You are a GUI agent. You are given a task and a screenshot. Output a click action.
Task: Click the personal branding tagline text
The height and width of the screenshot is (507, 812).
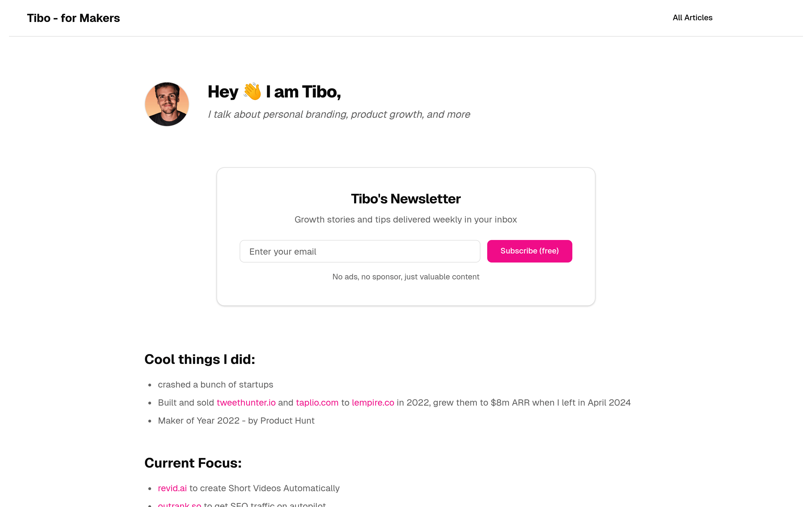(339, 114)
